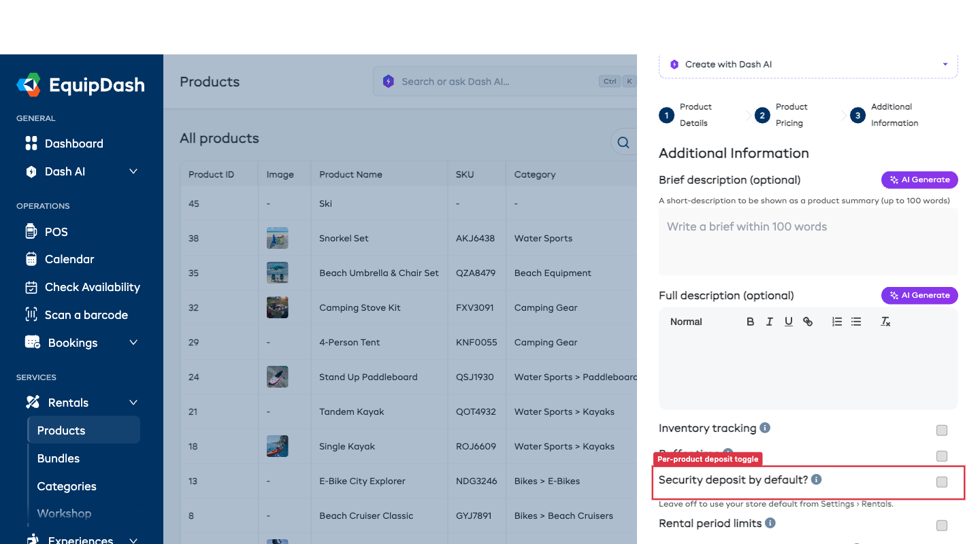Click the Check Availability calendar icon

click(x=31, y=287)
